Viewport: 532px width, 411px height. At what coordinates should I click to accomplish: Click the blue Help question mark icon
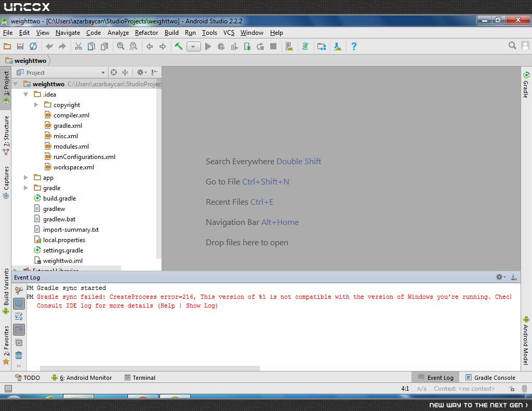coord(354,46)
